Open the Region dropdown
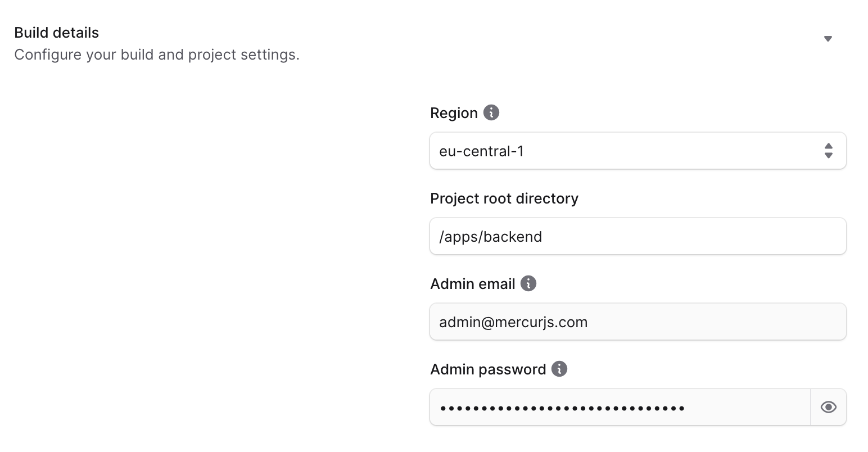Viewport: 868px width, 452px height. click(x=638, y=151)
